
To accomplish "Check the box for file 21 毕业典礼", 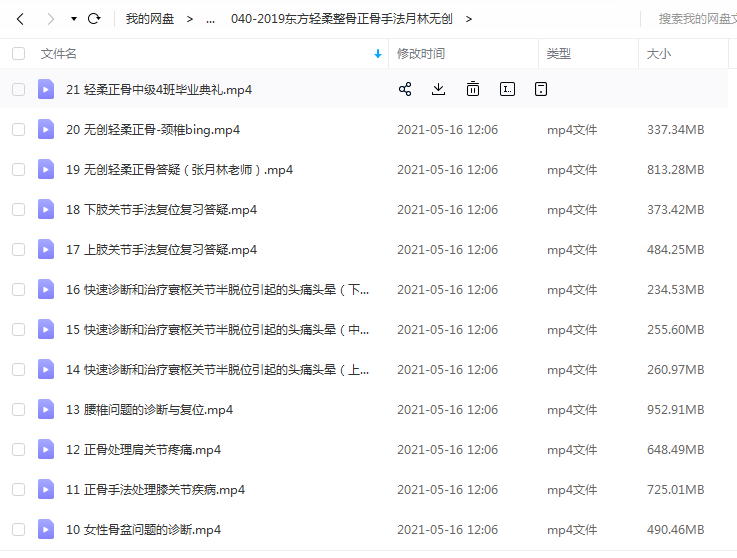I will (x=18, y=89).
